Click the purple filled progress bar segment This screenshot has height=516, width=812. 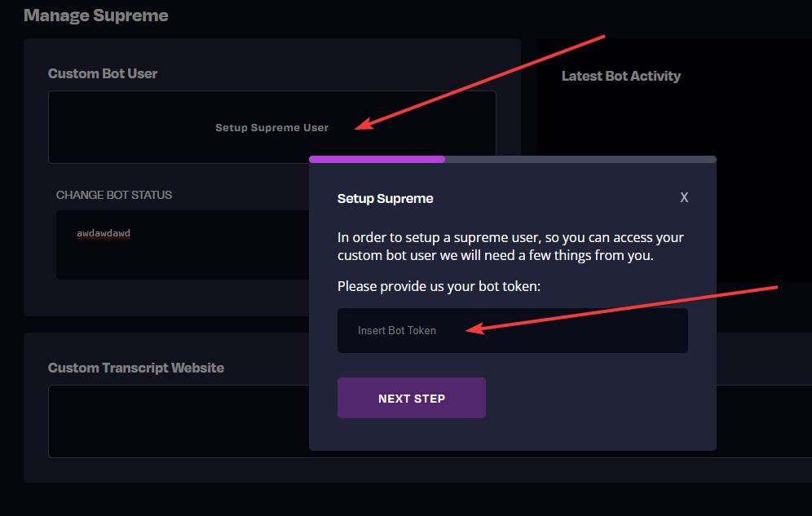tap(377, 160)
